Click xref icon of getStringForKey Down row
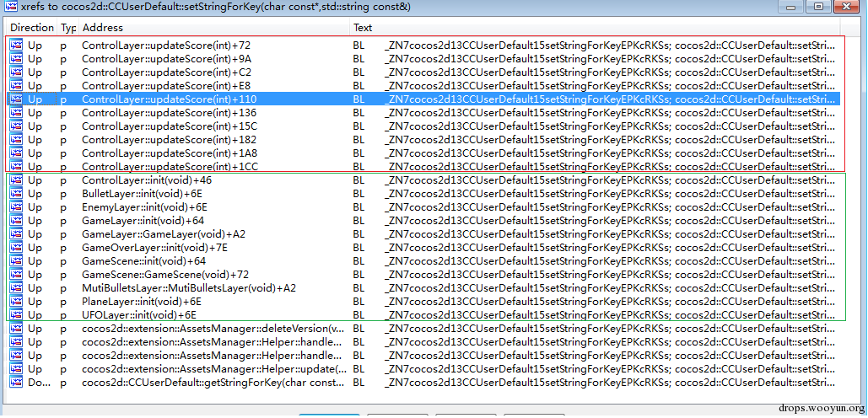Image resolution: width=868 pixels, height=418 pixels. click(x=15, y=382)
